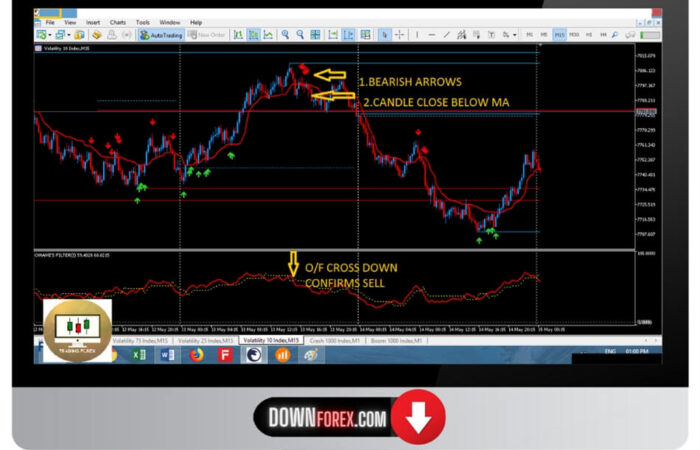This screenshot has width=700, height=450.
Task: Click the Trading Forex logo thumbnail
Action: [77, 331]
